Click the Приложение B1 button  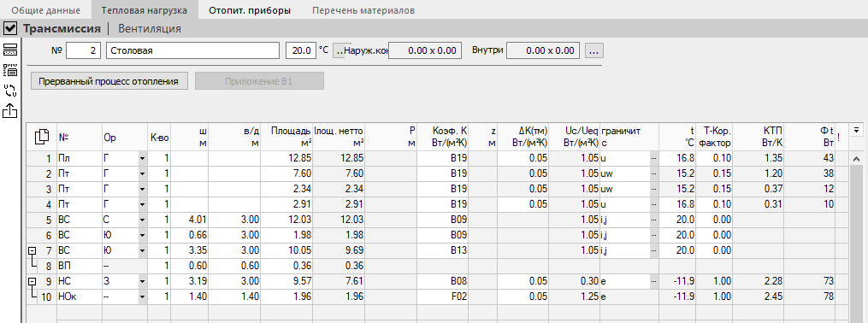point(258,81)
